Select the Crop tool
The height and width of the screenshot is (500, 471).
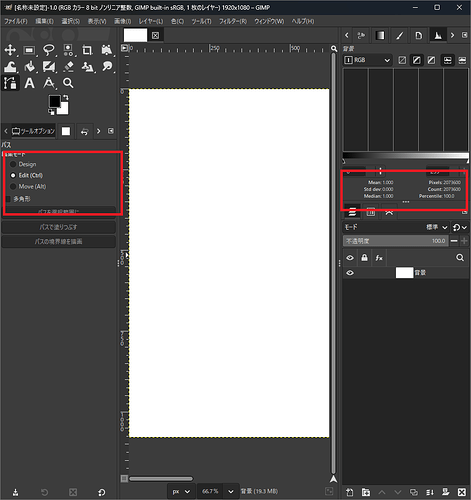tap(87, 50)
